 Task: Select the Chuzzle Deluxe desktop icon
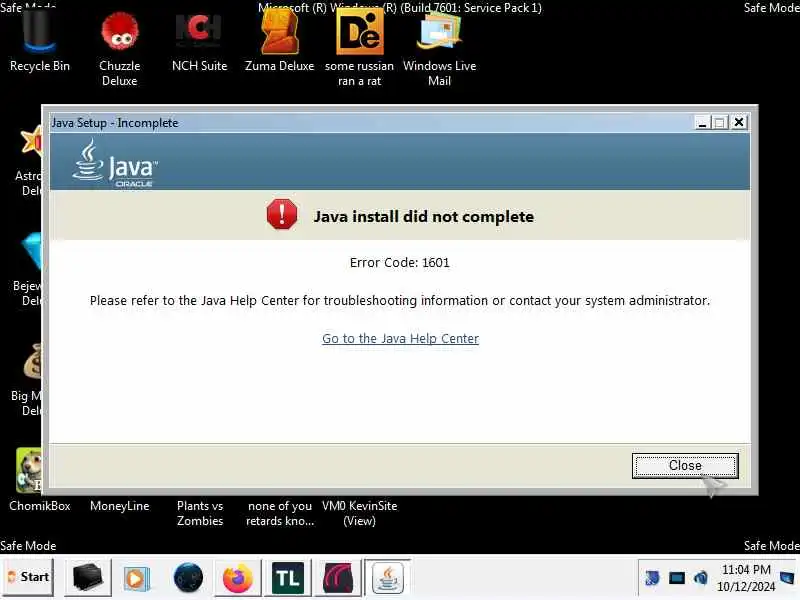point(119,48)
